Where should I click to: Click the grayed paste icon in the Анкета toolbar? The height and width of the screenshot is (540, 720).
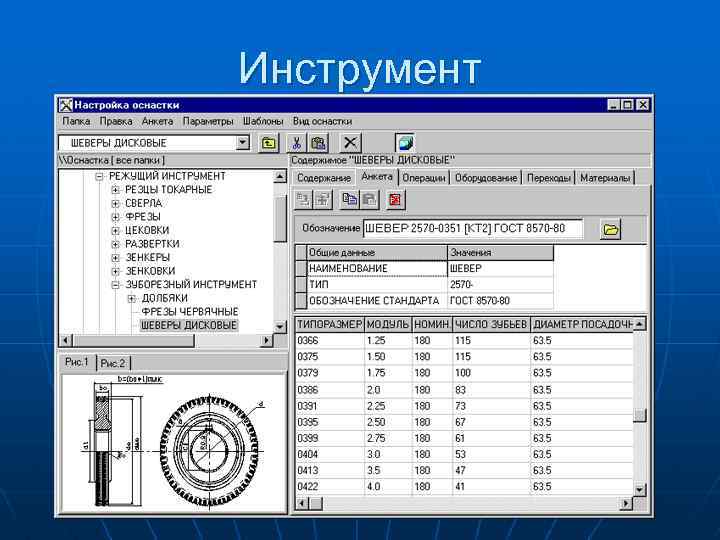tap(369, 199)
